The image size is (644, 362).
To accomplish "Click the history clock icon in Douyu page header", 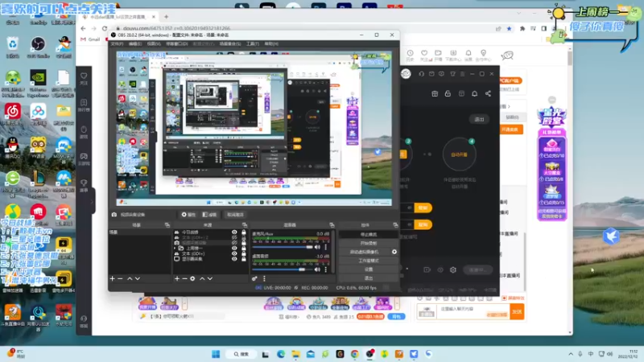I will point(410,55).
